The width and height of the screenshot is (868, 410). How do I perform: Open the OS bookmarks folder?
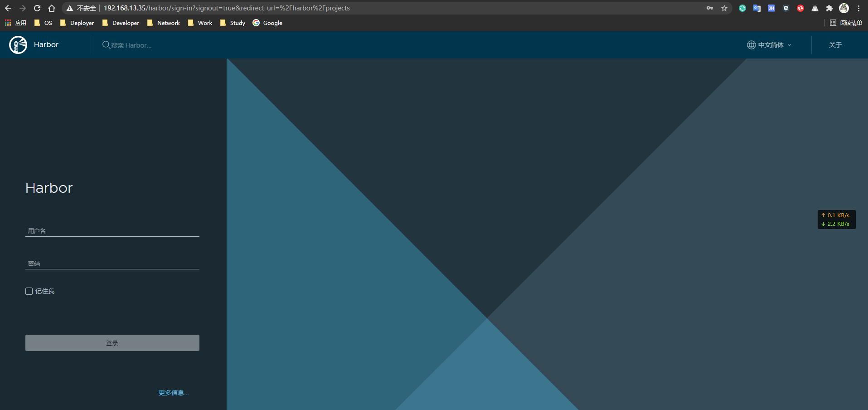click(x=44, y=23)
